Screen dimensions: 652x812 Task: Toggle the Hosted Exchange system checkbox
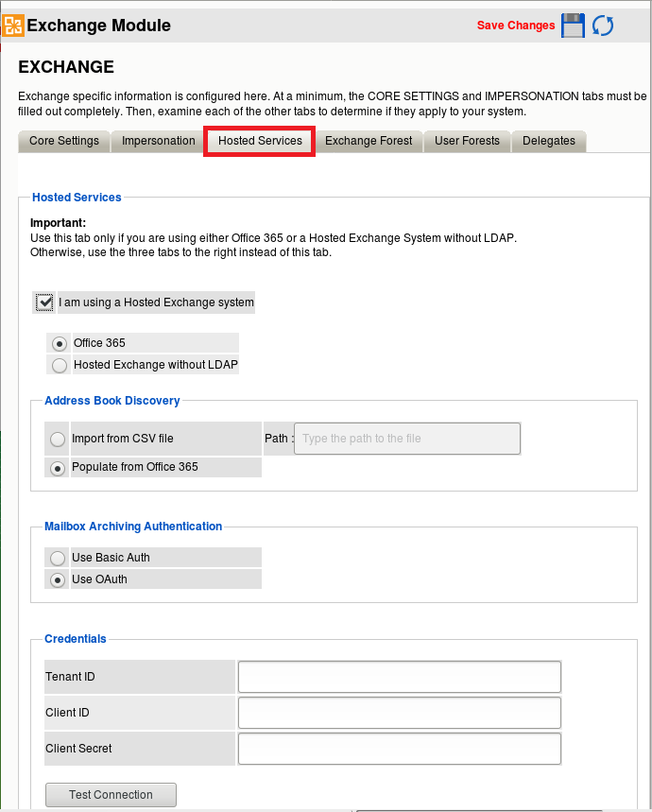tap(44, 302)
